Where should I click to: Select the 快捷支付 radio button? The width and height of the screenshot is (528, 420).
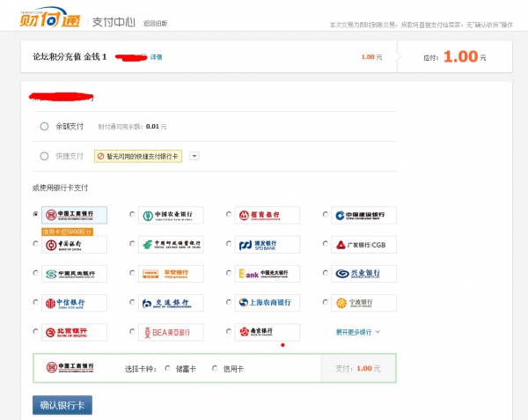44,156
